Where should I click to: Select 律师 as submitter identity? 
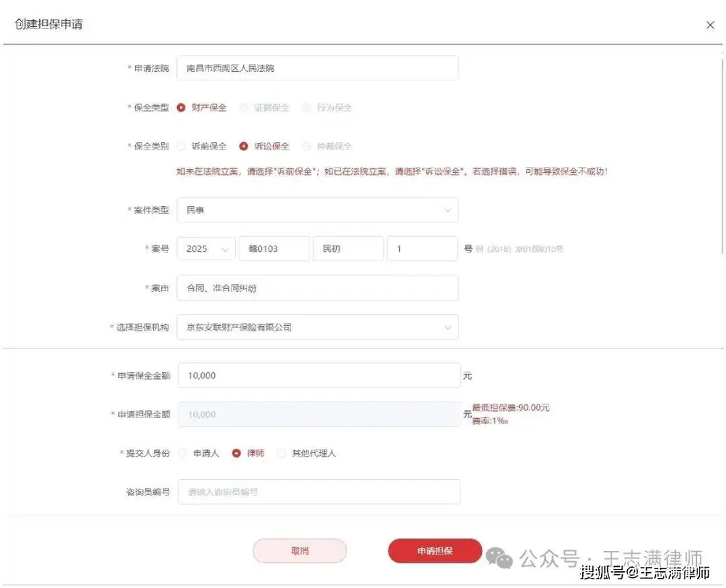(237, 453)
